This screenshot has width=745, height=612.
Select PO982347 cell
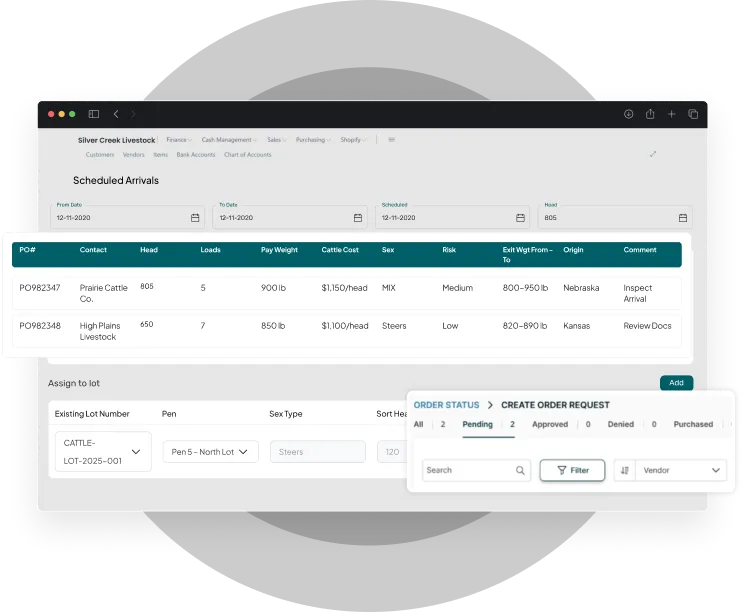(40, 288)
